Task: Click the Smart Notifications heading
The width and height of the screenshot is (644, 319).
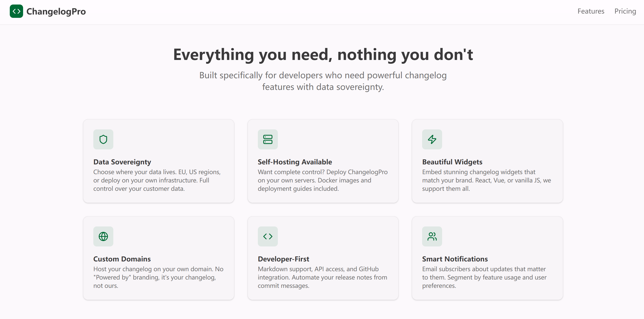Action: pos(455,259)
